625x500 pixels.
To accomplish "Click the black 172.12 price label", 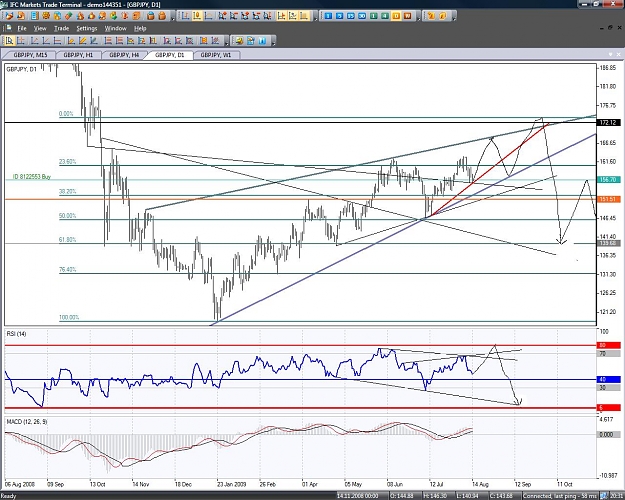I will [608, 122].
